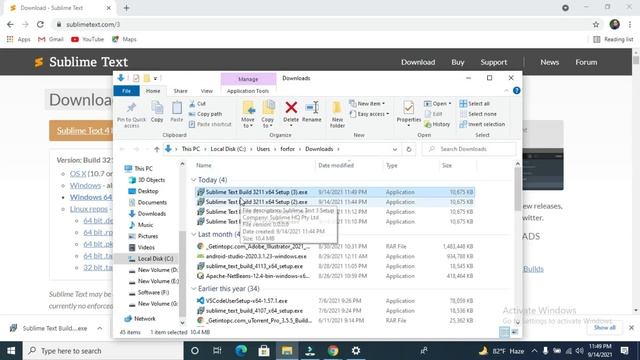Click Copy path in ribbon
Viewport: 640px width, 360px height.
[205, 114]
